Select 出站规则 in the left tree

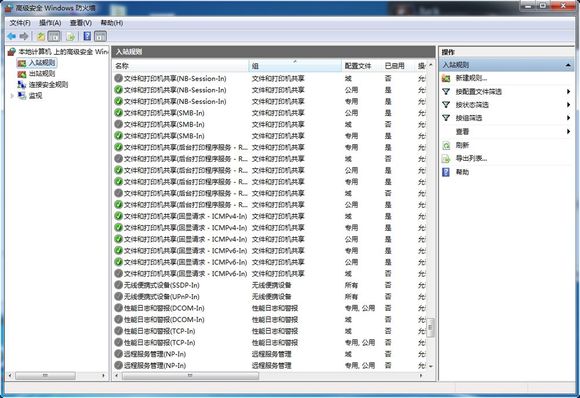tap(42, 74)
